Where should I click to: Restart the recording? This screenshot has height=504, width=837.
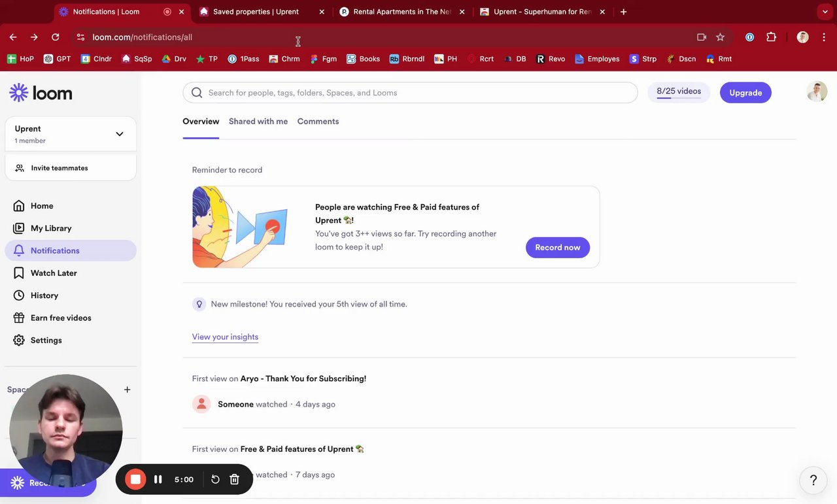pyautogui.click(x=215, y=479)
